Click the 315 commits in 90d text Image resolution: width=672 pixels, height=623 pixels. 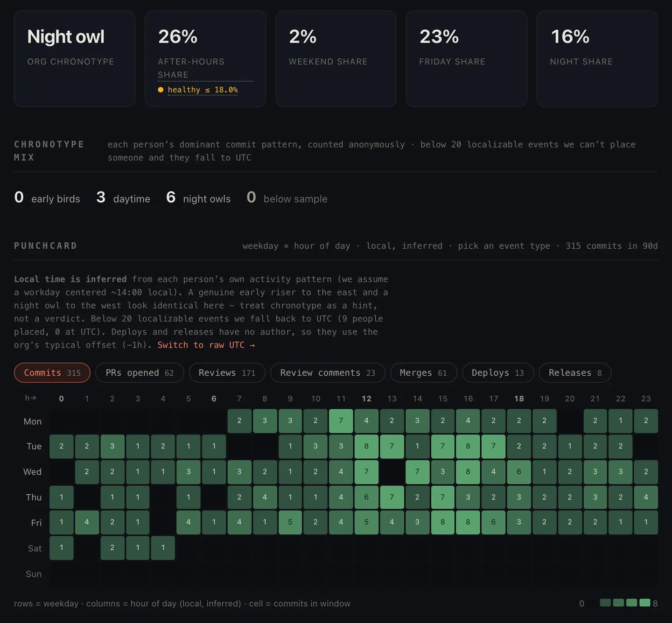612,245
